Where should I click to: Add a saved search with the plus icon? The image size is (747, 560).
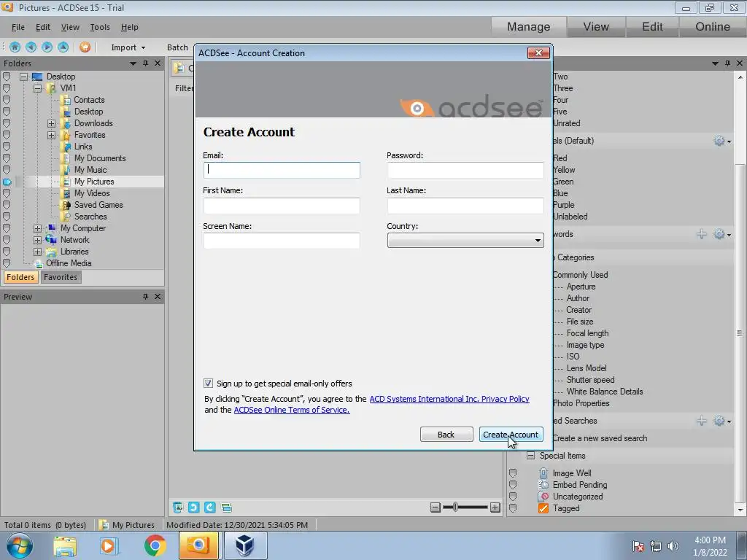coord(702,421)
